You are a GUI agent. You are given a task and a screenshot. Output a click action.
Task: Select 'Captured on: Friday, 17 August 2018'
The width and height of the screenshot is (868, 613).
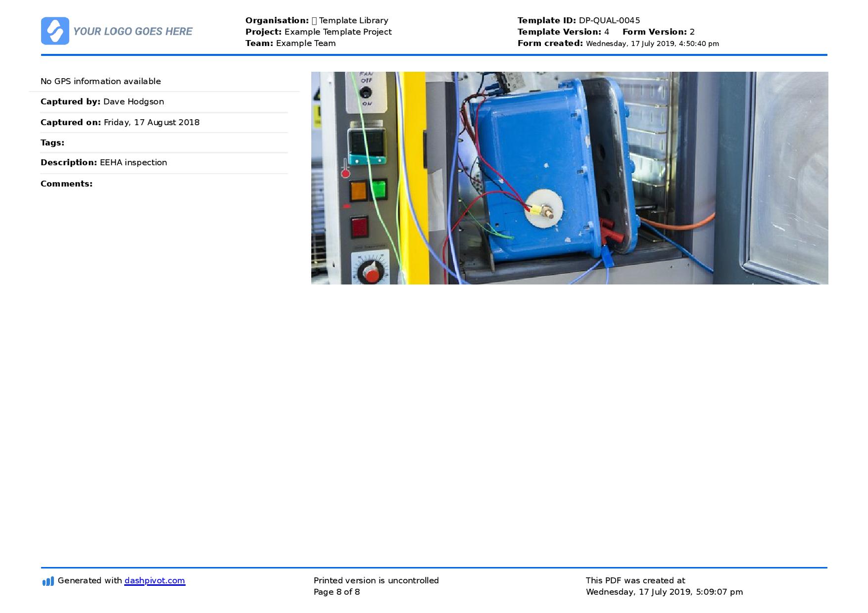click(120, 122)
